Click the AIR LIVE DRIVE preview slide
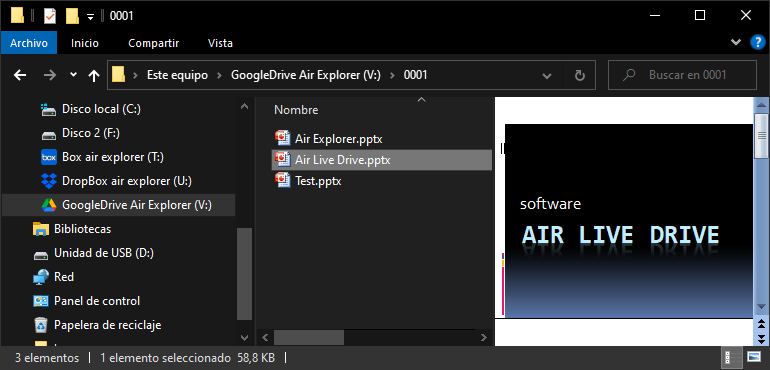The width and height of the screenshot is (770, 370). [629, 221]
